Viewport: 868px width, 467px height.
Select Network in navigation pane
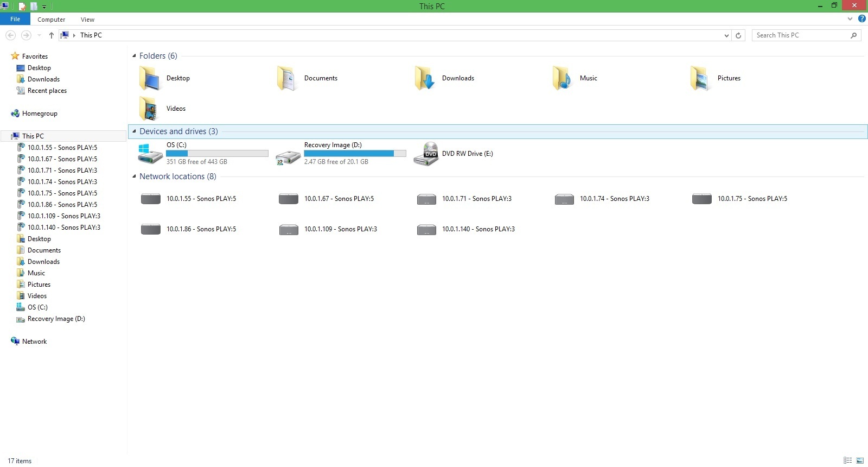tap(34, 342)
